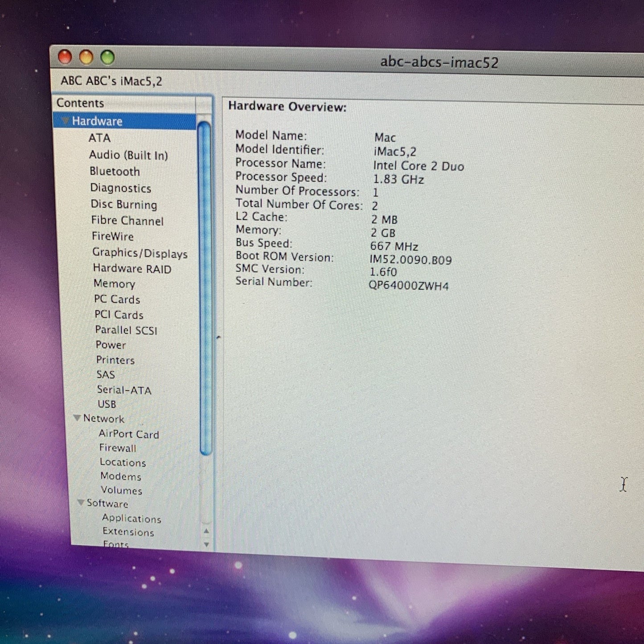This screenshot has height=644, width=644.
Task: Open Parallel SCSI section
Action: point(126,330)
